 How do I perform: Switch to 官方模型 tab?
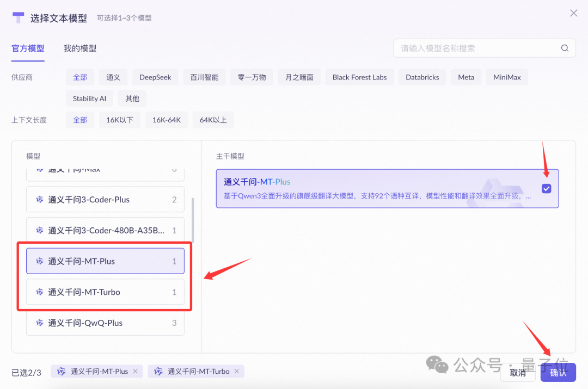point(28,48)
